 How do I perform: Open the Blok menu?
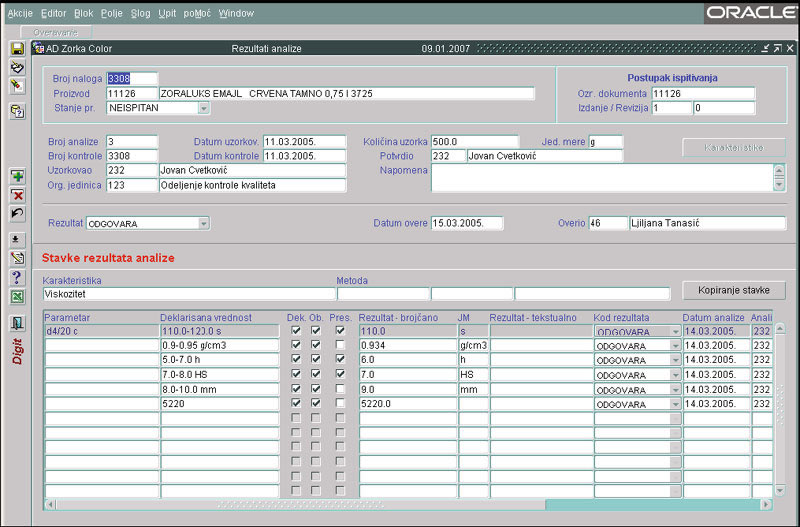tap(84, 13)
